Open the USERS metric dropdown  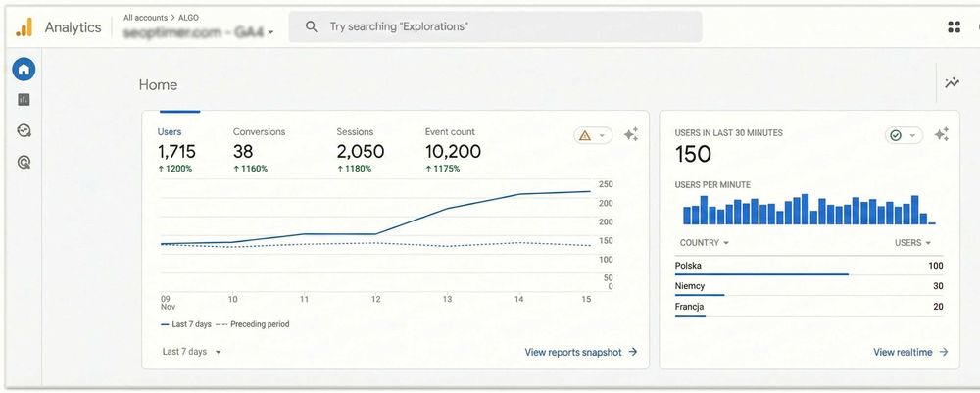point(912,243)
